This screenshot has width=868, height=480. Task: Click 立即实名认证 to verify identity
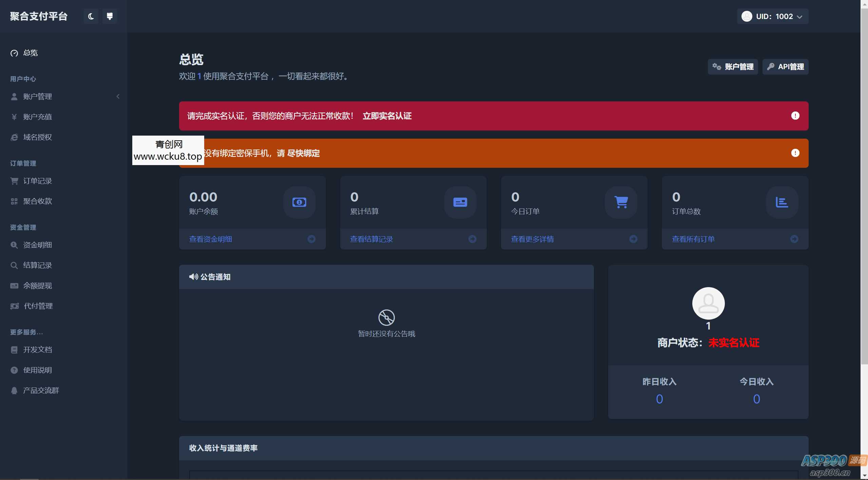387,116
